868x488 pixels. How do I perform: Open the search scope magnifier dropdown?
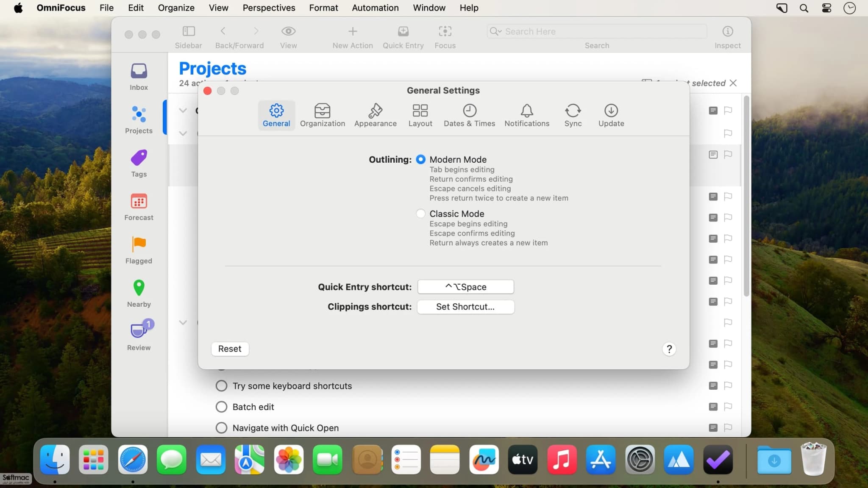click(x=495, y=31)
